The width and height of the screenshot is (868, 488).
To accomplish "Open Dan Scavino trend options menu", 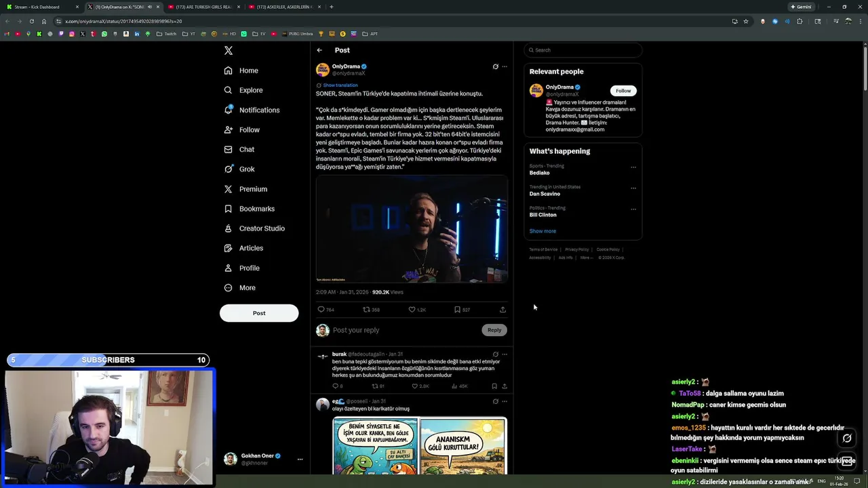I will pyautogui.click(x=633, y=188).
